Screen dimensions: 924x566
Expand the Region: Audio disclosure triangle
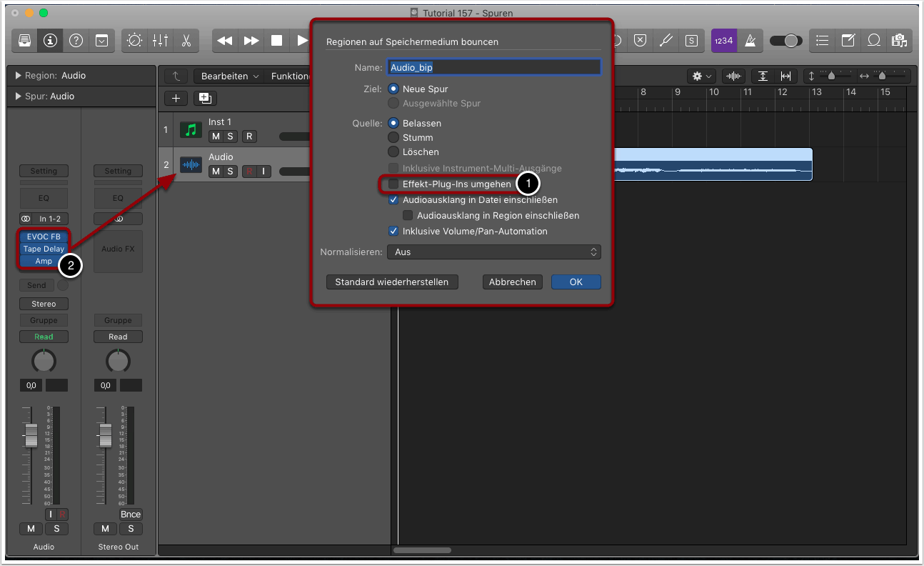pos(18,76)
